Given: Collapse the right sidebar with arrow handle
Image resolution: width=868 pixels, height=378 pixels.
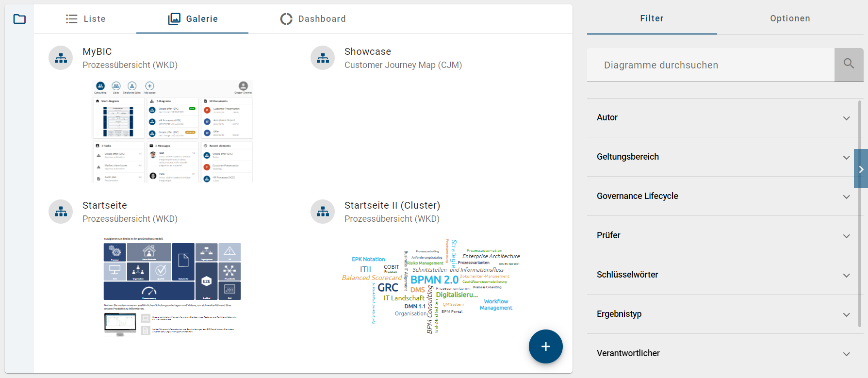Looking at the screenshot, I should (x=861, y=169).
